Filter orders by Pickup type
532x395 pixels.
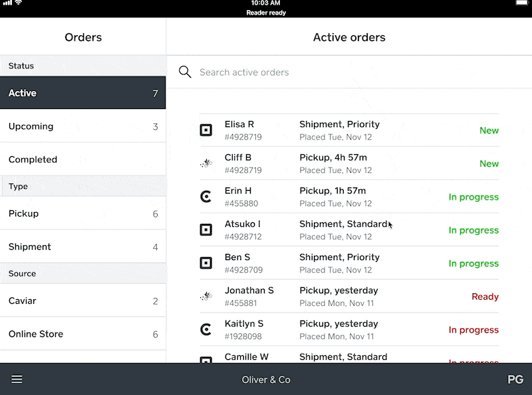(x=82, y=213)
